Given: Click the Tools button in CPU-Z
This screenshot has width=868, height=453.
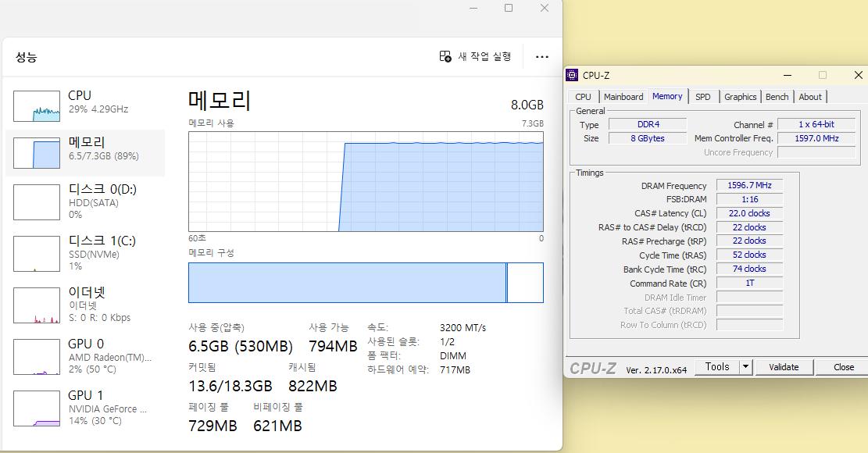Looking at the screenshot, I should point(717,367).
